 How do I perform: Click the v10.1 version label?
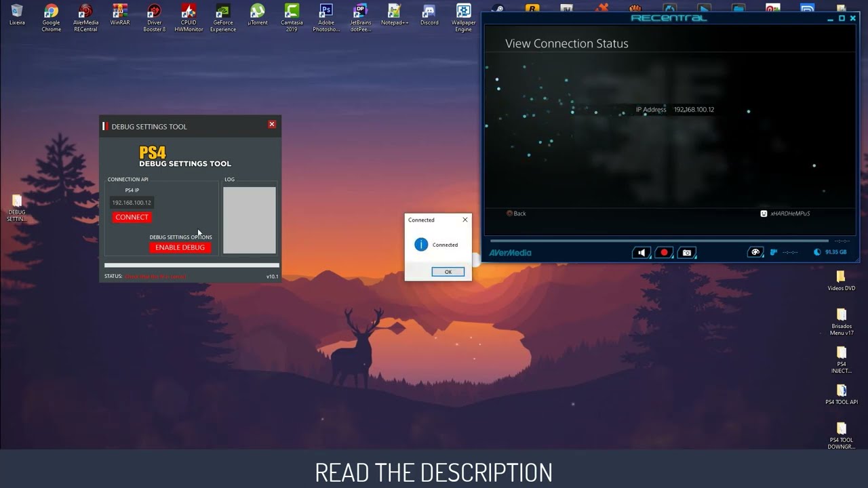[x=272, y=277]
